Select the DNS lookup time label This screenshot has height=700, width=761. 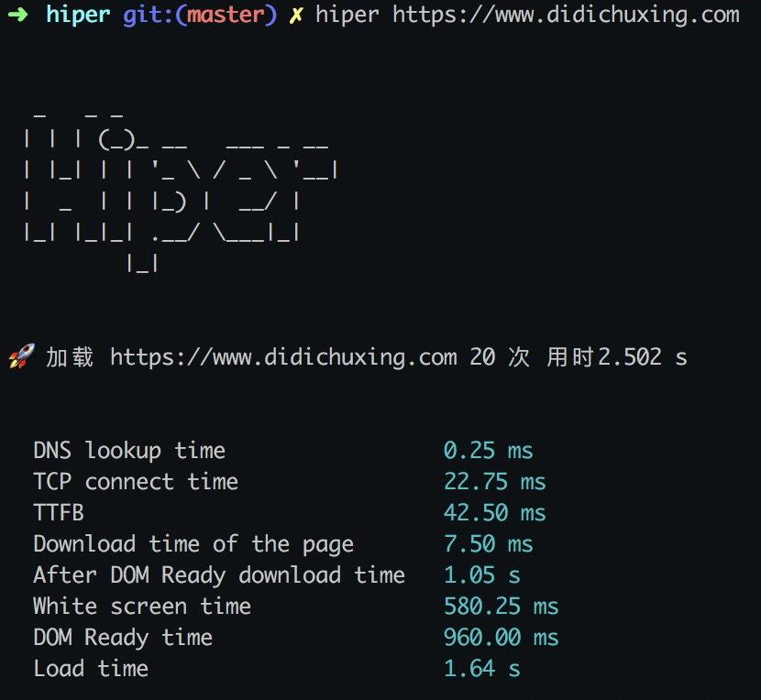[x=128, y=450]
